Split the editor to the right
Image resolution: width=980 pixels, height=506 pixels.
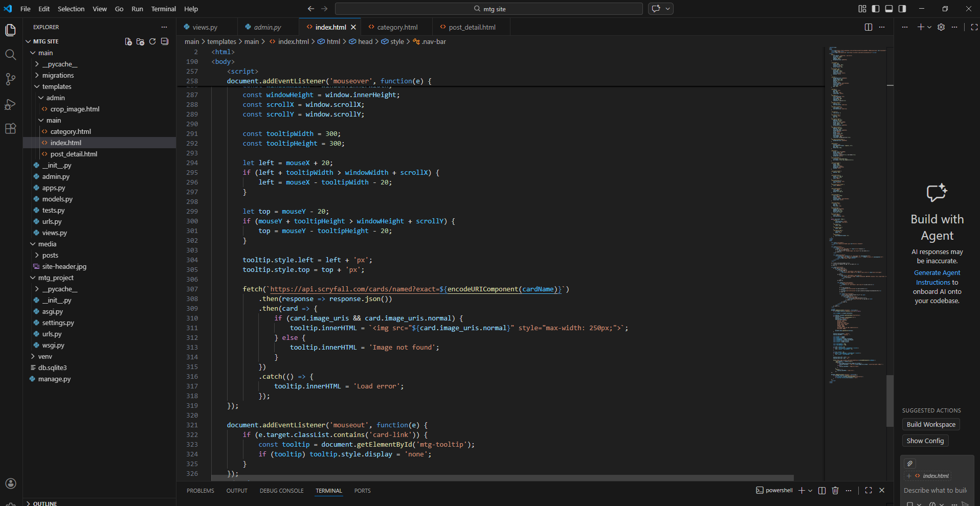(x=868, y=27)
